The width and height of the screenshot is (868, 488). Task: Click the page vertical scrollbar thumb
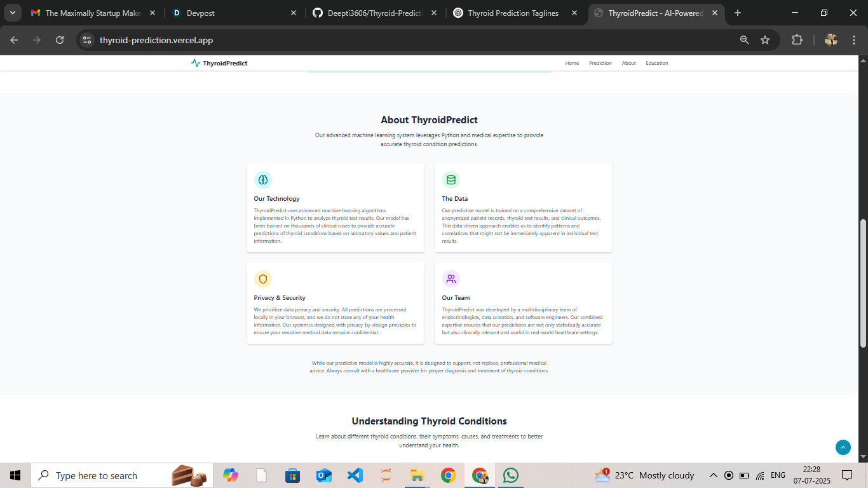point(863,283)
